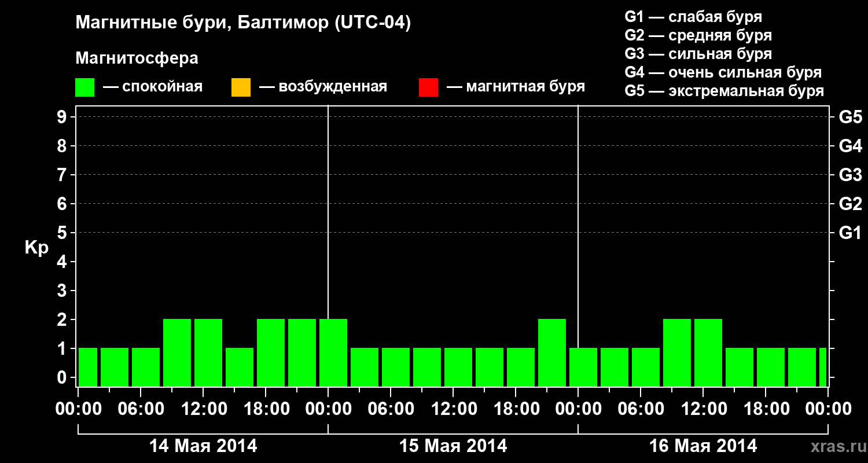The image size is (868, 463).
Task: Click the right-axis 'G4' label
Action: (x=851, y=146)
